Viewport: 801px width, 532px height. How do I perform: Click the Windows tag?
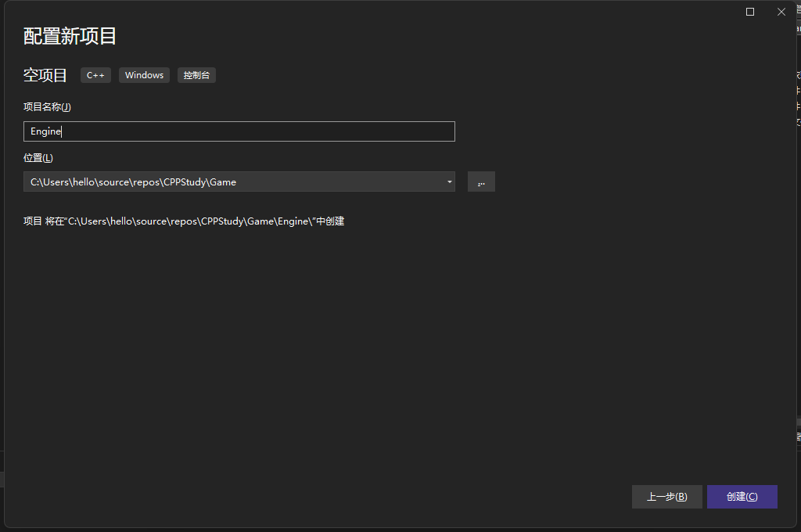coord(144,75)
